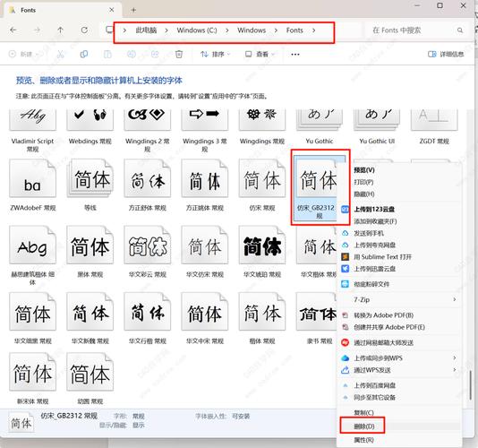The width and height of the screenshot is (478, 448).
Task: Click the trash delete icon in toolbar
Action: coord(179,55)
